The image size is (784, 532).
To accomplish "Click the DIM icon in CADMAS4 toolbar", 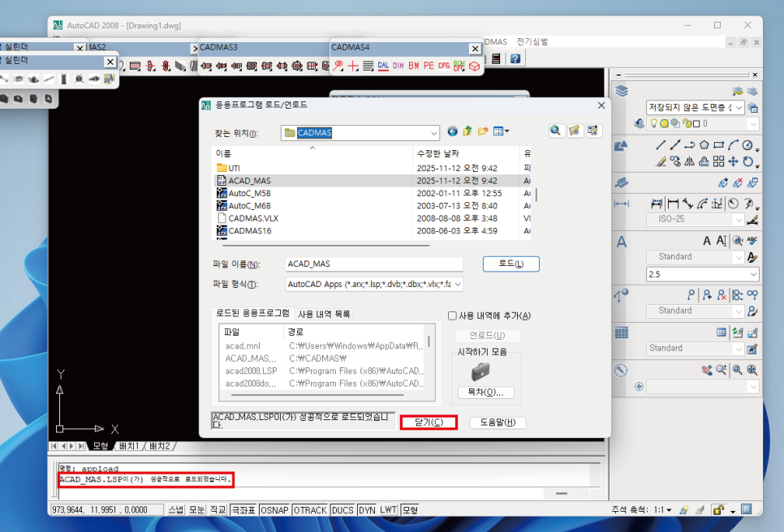I will click(x=398, y=66).
